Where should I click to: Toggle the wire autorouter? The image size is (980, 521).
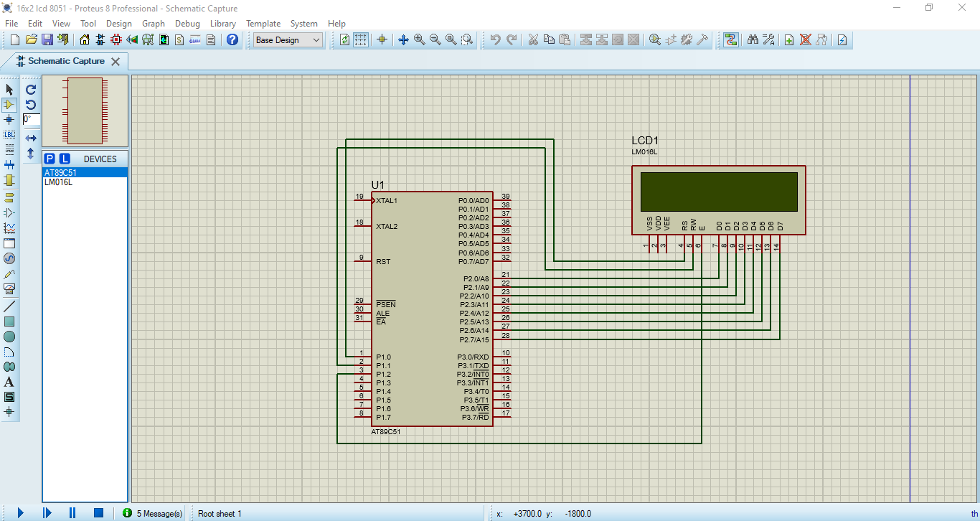tap(730, 39)
